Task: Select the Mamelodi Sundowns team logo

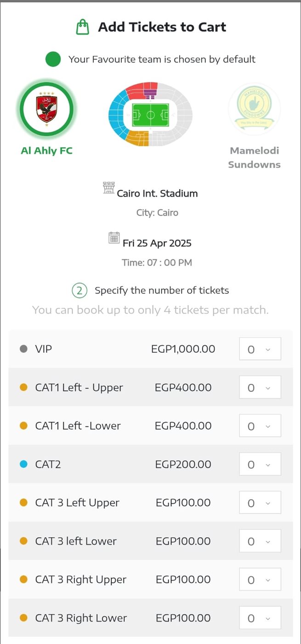Action: (x=254, y=109)
